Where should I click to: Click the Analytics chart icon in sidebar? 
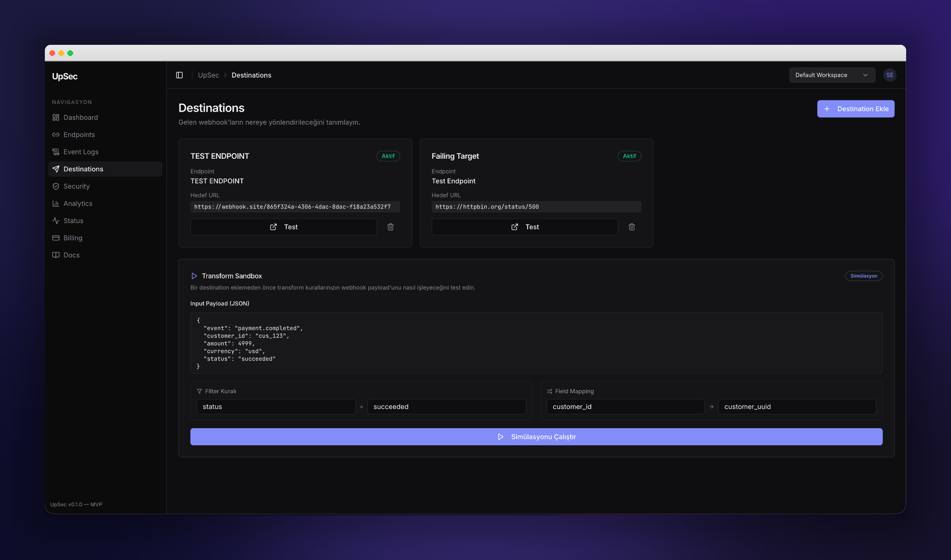[56, 204]
